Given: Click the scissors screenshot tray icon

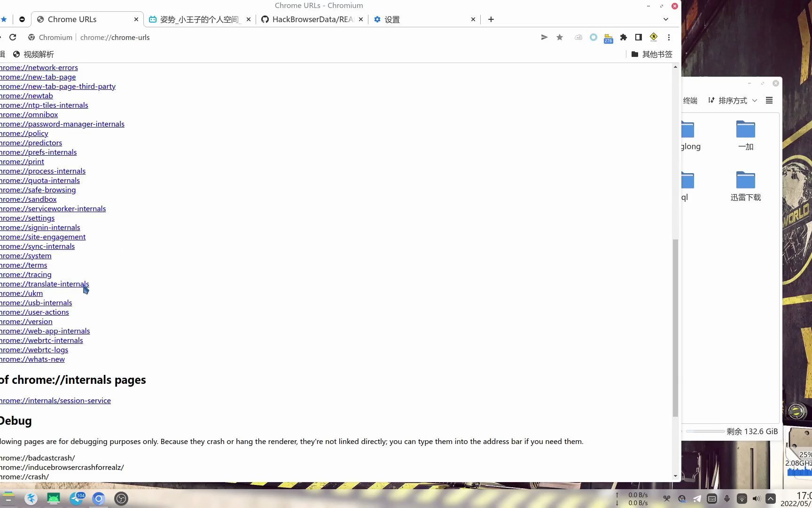Looking at the screenshot, I should [667, 499].
